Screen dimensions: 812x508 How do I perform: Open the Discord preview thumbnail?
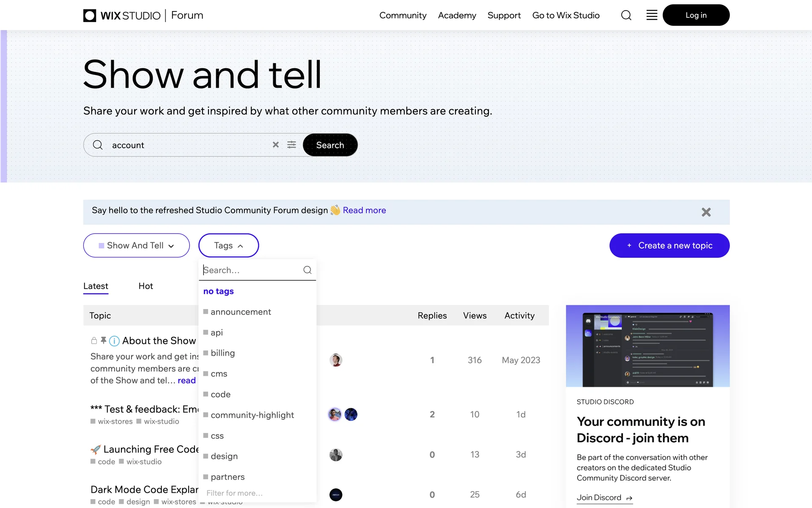647,346
